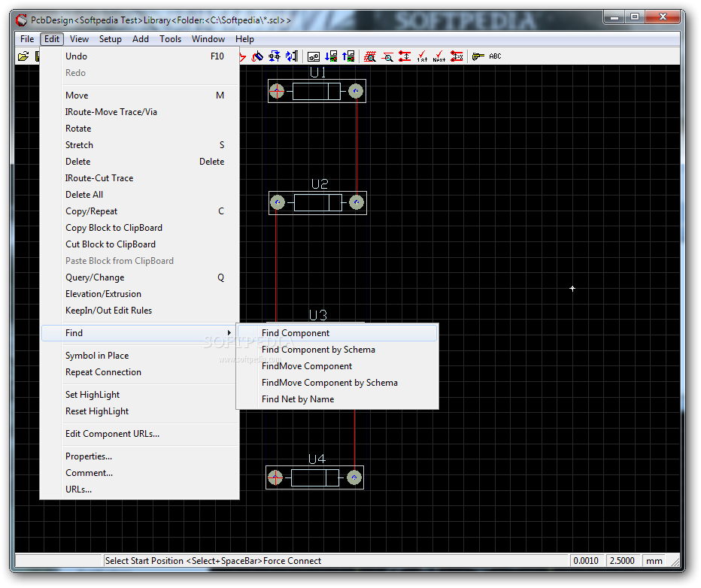
Task: Select Cut Block to ClipBoard
Action: pos(140,244)
